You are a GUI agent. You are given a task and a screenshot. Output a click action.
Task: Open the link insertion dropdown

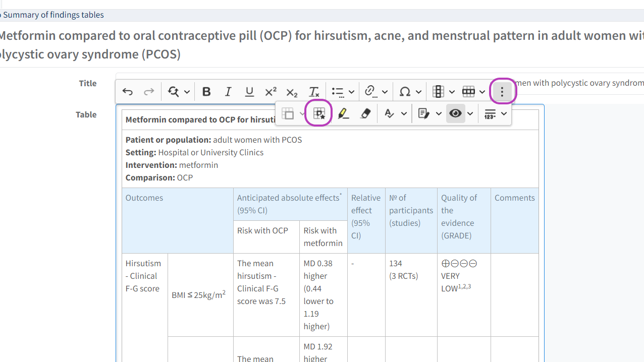pos(385,92)
